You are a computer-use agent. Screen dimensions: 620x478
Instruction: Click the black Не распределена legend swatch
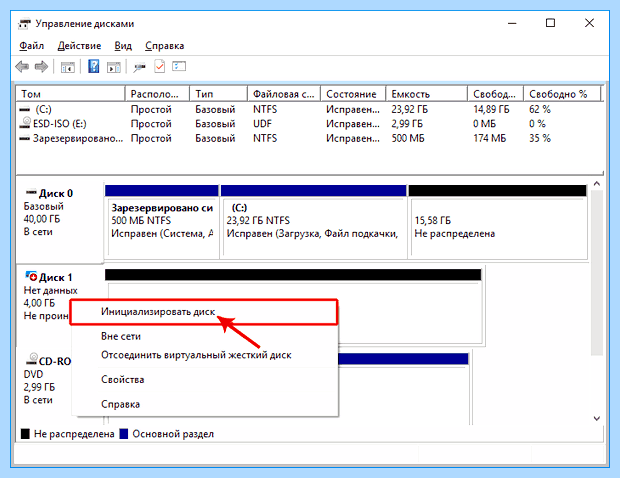click(x=25, y=434)
